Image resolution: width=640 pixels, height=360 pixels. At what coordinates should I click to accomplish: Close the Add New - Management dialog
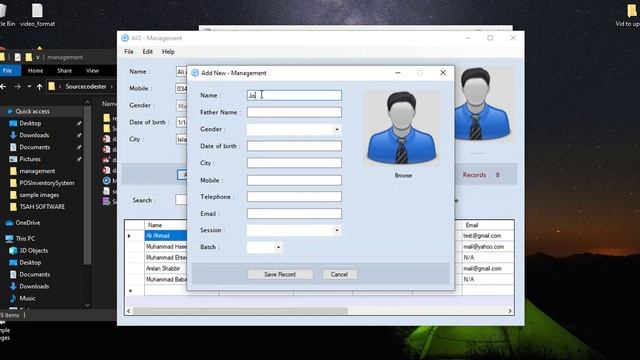click(443, 73)
